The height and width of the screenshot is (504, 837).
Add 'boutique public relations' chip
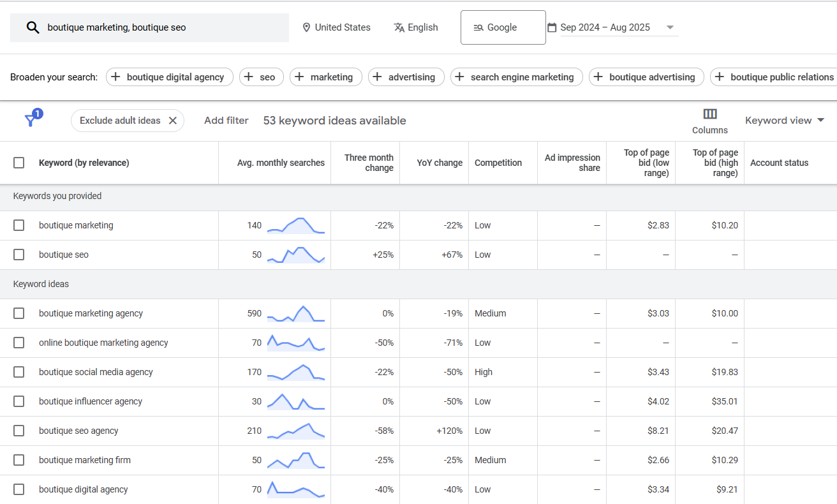coord(774,77)
